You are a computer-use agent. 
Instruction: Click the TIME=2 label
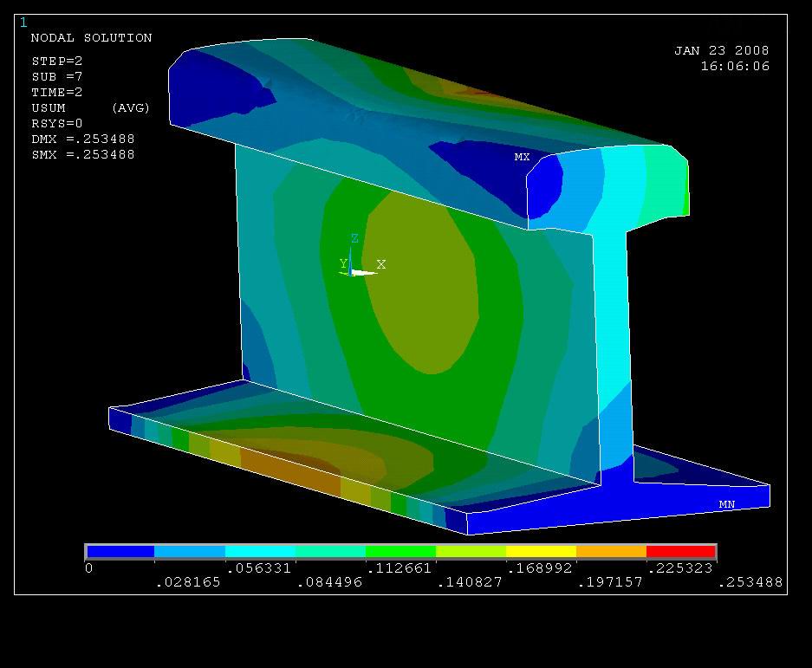point(57,92)
